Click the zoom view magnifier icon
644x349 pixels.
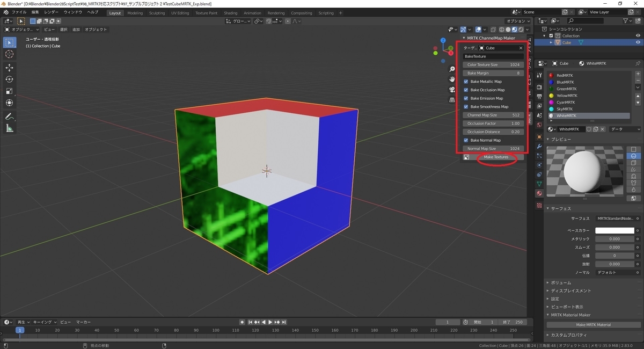[x=452, y=70]
